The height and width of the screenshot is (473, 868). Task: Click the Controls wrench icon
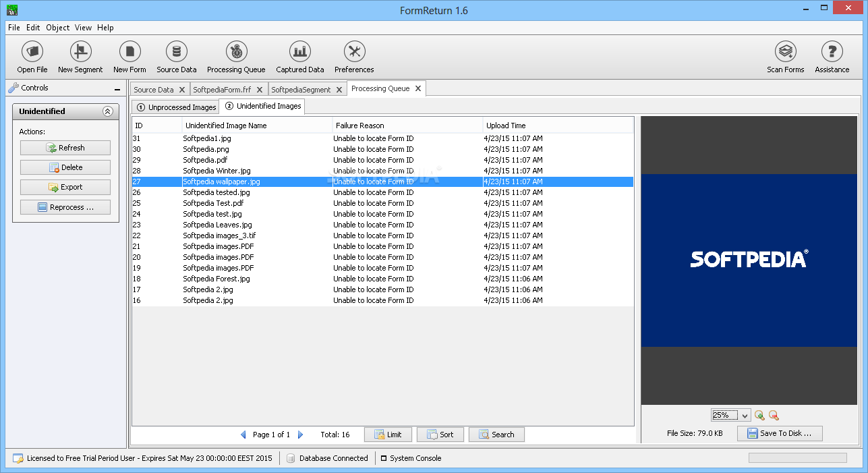(x=13, y=88)
